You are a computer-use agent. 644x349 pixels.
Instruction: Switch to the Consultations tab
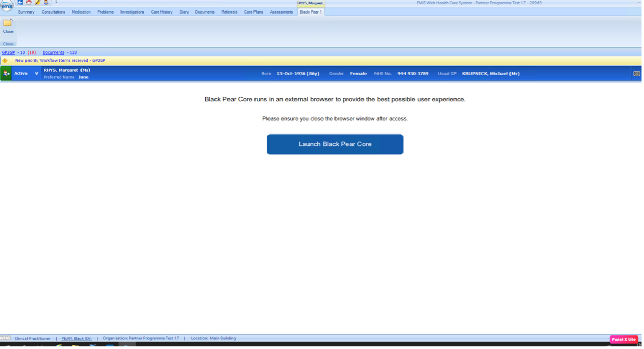pos(53,12)
